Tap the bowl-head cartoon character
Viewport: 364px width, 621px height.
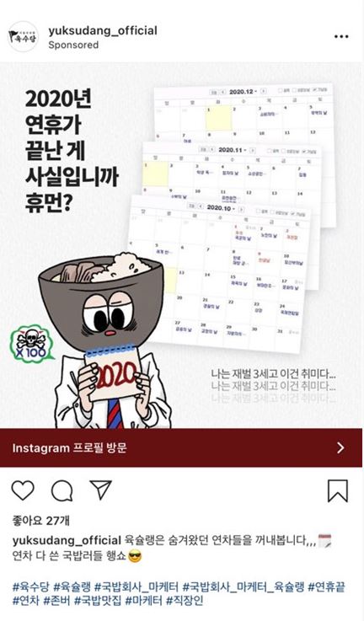pos(106,341)
